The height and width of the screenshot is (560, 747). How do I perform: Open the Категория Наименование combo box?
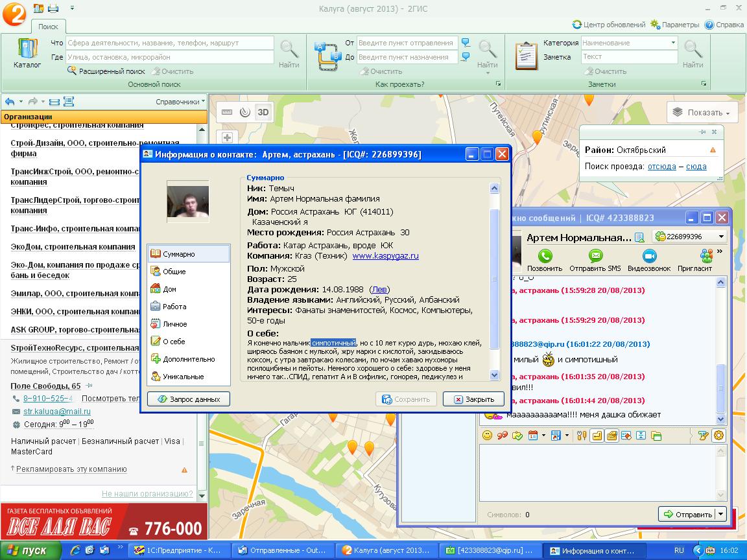coord(629,43)
